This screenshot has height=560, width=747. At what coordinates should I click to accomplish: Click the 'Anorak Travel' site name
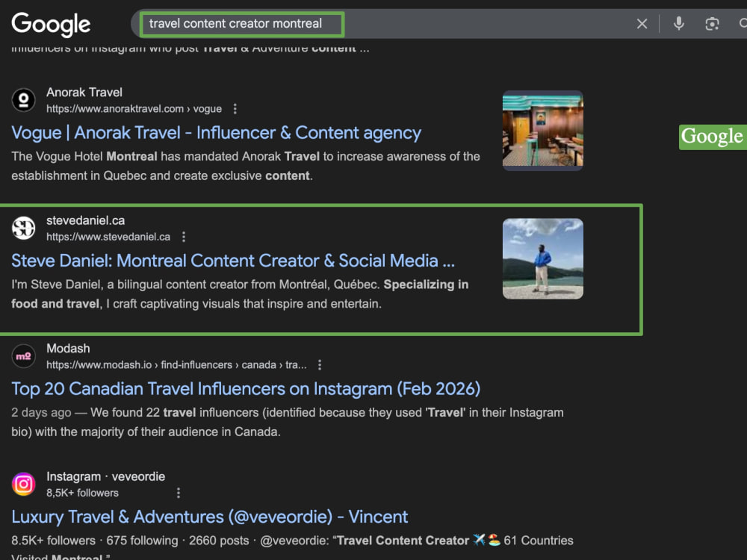pos(84,93)
